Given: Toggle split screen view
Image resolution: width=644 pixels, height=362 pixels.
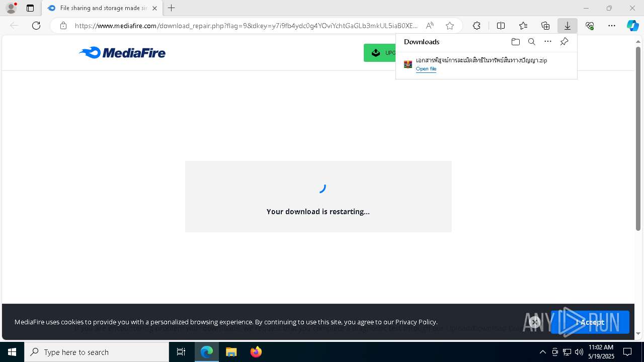Looking at the screenshot, I should [501, 26].
